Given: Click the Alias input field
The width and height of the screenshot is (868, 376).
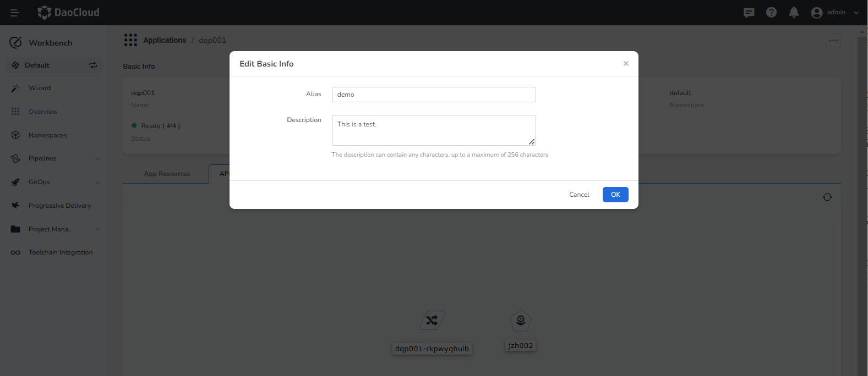Looking at the screenshot, I should tap(433, 95).
